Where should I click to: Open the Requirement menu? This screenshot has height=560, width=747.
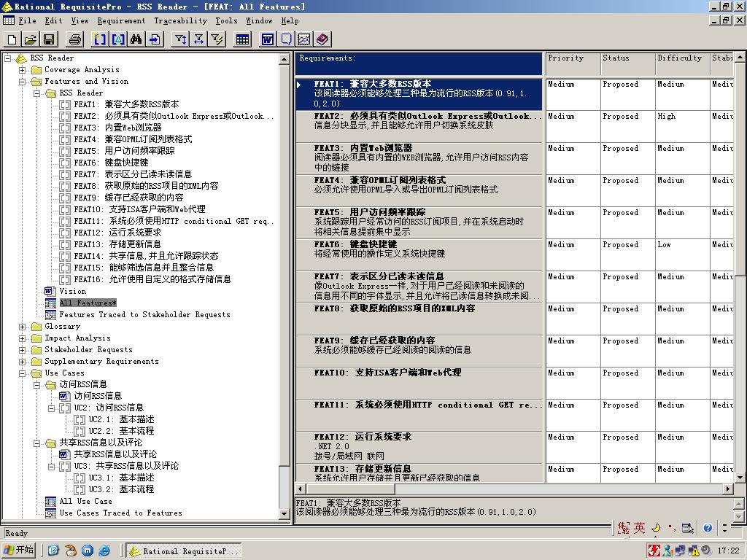pos(121,20)
